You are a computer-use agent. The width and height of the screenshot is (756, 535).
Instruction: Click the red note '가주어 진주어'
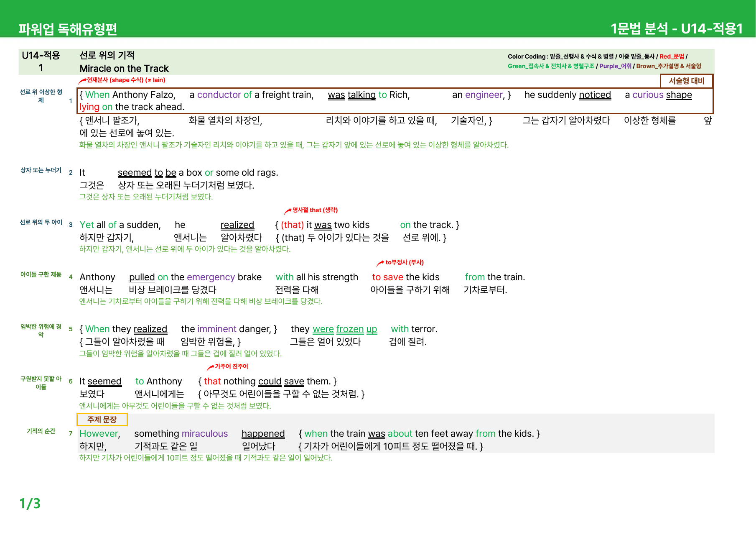[231, 366]
